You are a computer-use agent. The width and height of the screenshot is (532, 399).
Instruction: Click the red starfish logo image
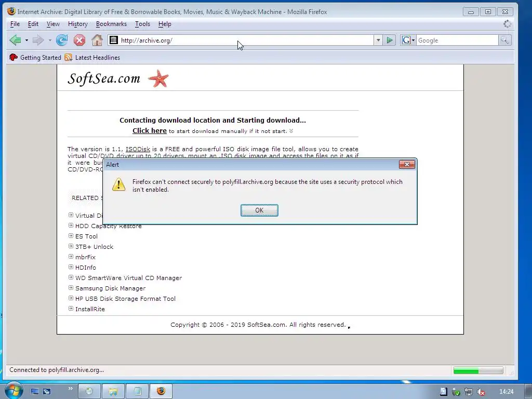pos(158,78)
